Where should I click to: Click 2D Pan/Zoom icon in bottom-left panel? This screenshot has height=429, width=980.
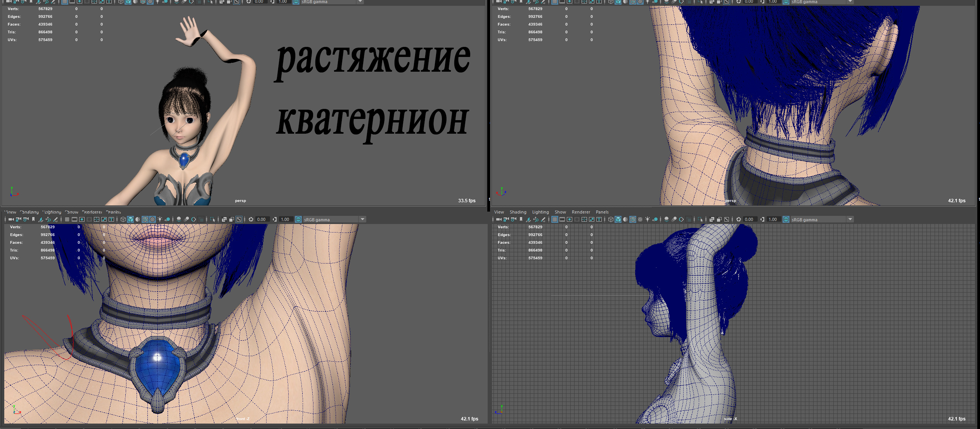click(x=48, y=219)
